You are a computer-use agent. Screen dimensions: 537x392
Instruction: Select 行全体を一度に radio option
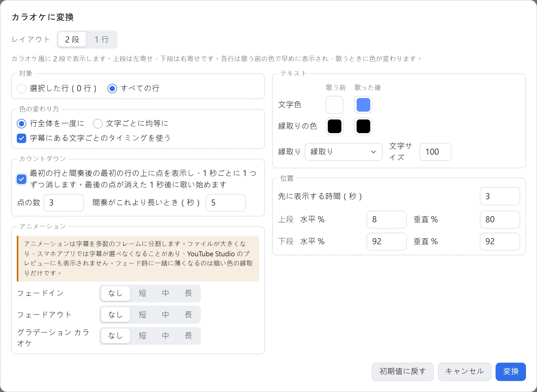coord(22,124)
